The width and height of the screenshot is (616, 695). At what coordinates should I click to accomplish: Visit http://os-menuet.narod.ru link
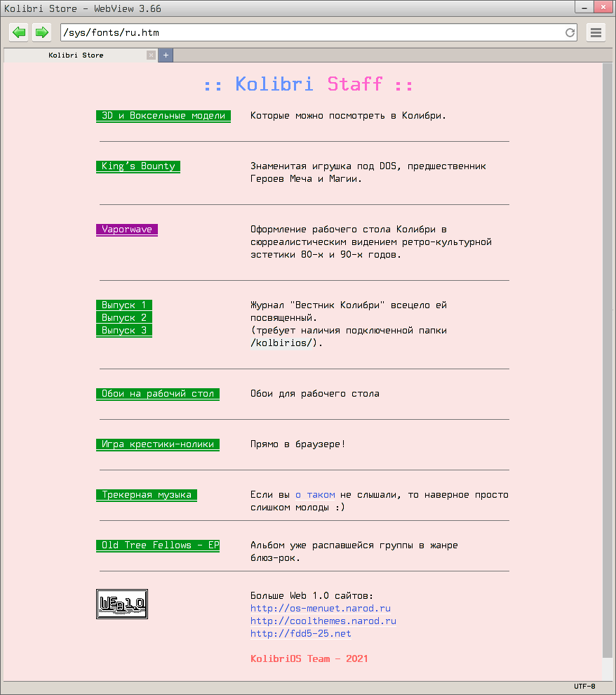(320, 609)
